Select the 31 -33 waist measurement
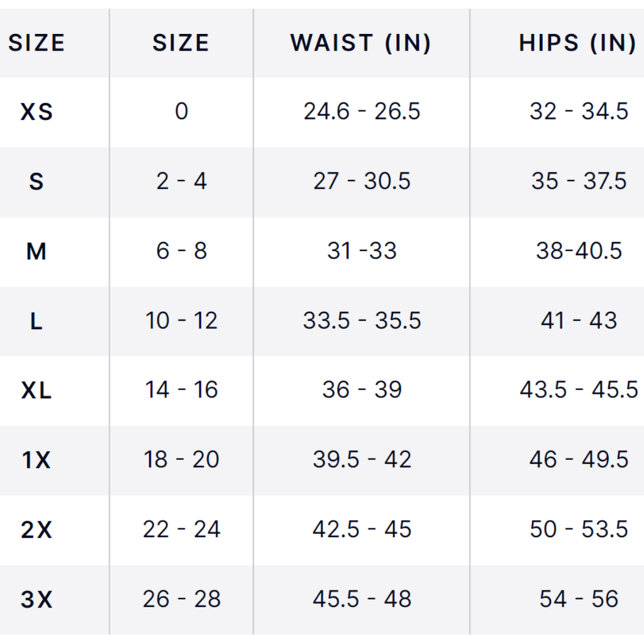Image resolution: width=644 pixels, height=644 pixels. pos(362,252)
